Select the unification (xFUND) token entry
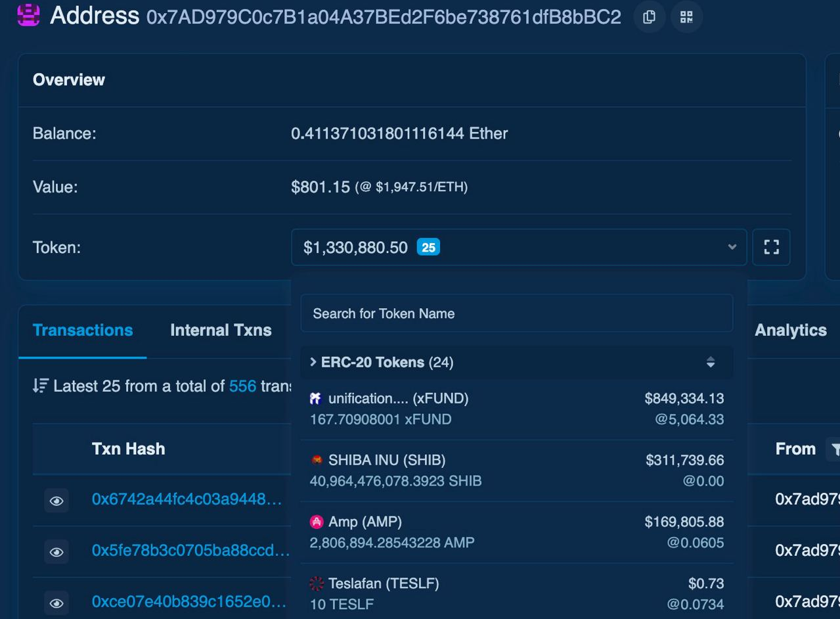This screenshot has width=840, height=619. pyautogui.click(x=517, y=409)
